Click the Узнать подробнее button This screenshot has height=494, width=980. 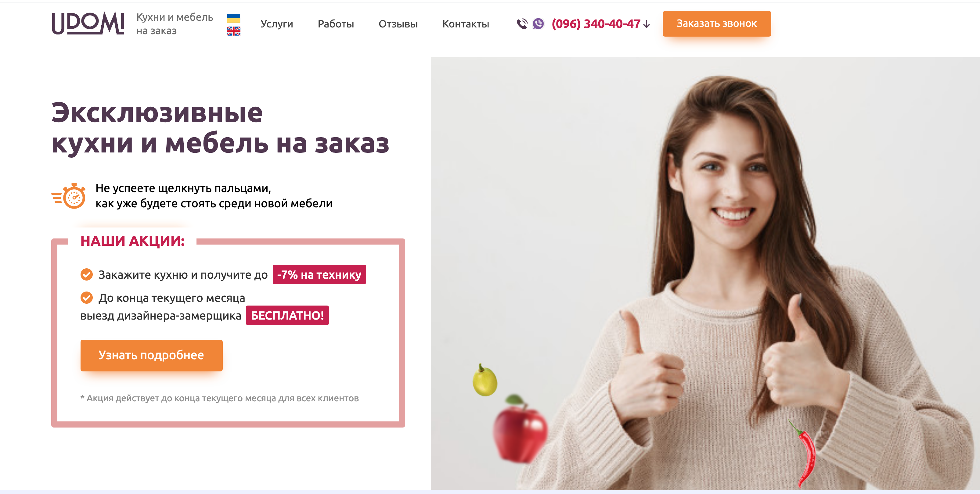(x=151, y=355)
